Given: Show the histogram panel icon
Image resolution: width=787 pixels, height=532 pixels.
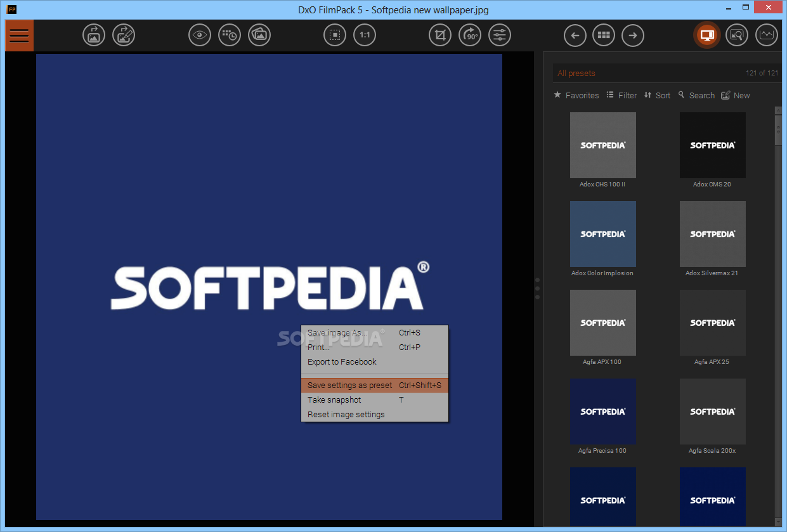Looking at the screenshot, I should (767, 35).
